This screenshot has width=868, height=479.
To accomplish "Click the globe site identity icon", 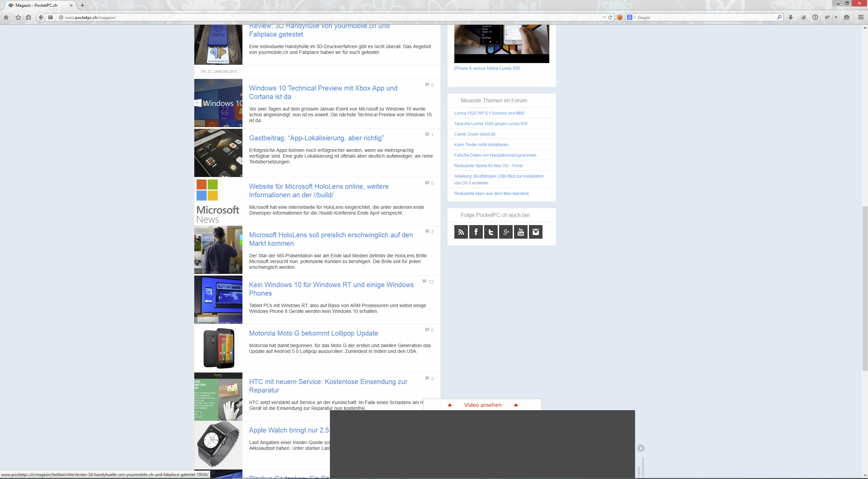I will click(x=61, y=17).
